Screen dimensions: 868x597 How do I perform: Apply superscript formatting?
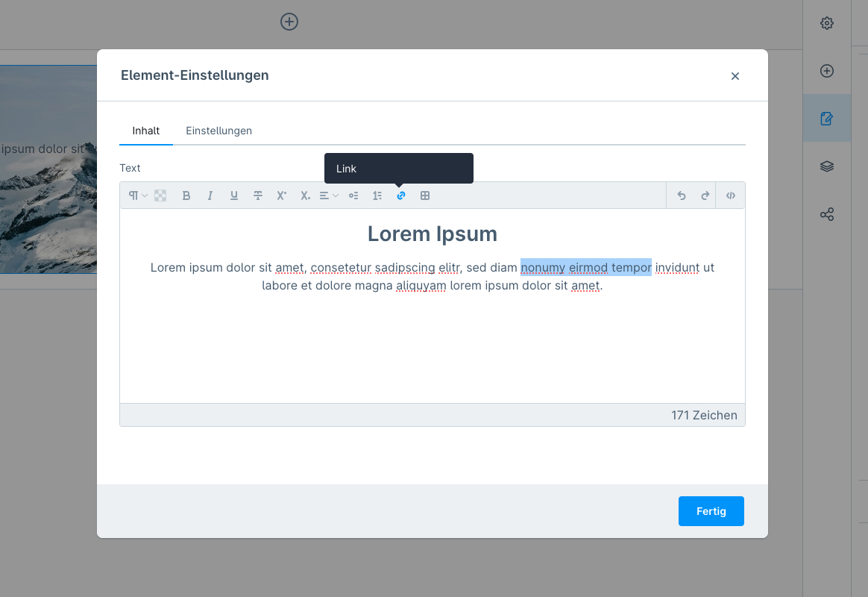(x=282, y=196)
